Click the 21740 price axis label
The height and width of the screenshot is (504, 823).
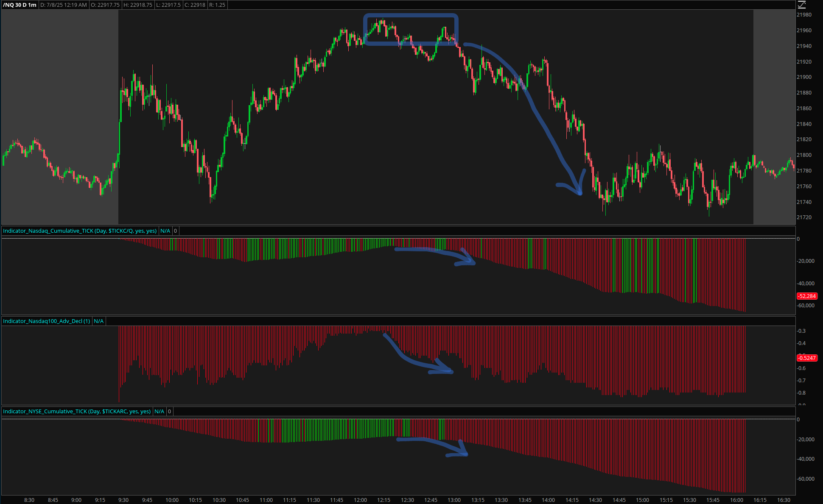tap(804, 202)
